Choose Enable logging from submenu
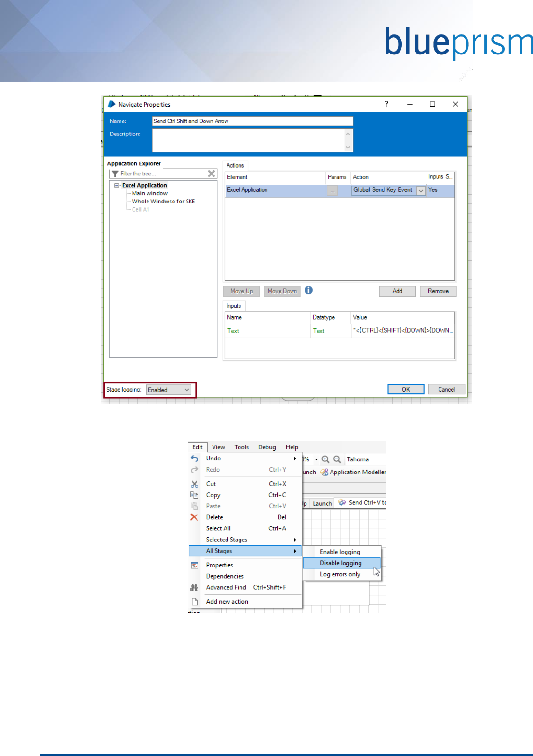This screenshot has width=533, height=756. (341, 552)
